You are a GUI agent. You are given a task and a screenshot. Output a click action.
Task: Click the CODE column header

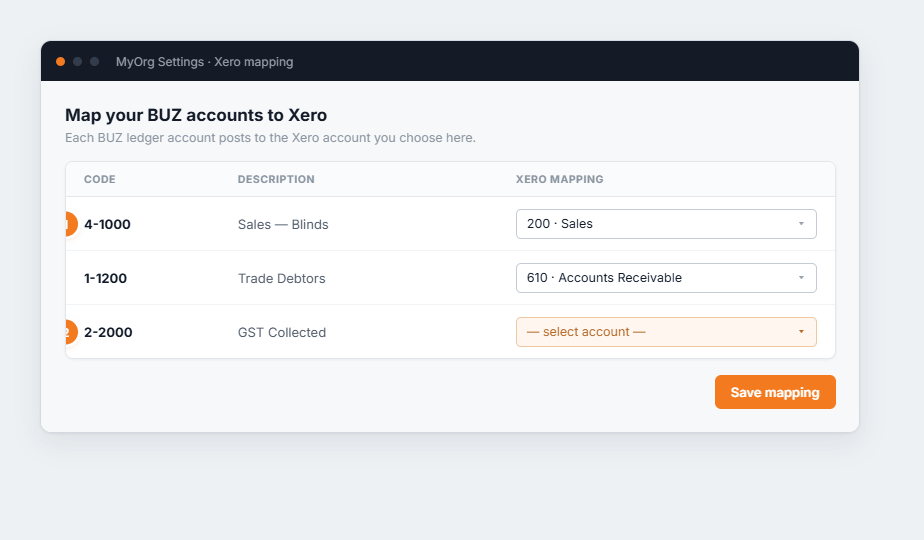[x=100, y=179]
